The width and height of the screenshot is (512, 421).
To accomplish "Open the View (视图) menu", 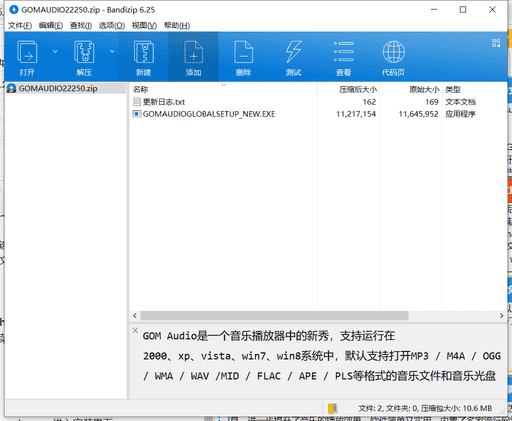I will point(144,25).
